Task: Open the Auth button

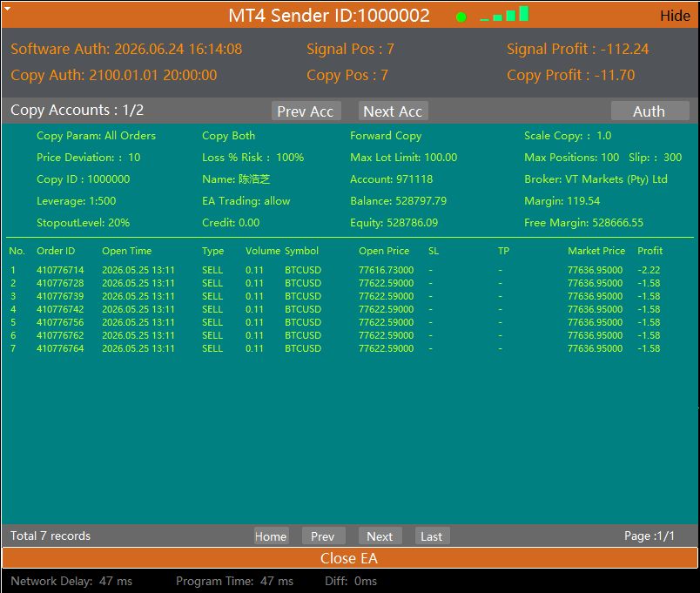Action: click(650, 111)
